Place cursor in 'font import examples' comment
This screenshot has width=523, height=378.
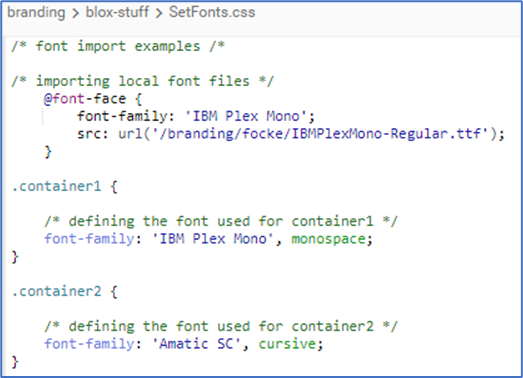coord(118,46)
